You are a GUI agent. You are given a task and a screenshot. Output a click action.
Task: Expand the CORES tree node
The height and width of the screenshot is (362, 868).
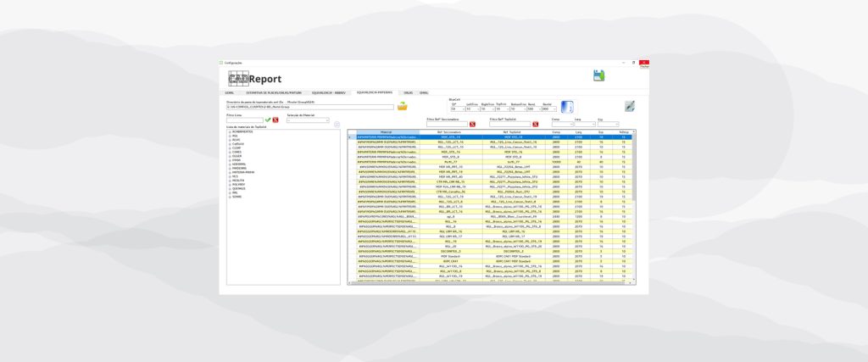(x=229, y=153)
